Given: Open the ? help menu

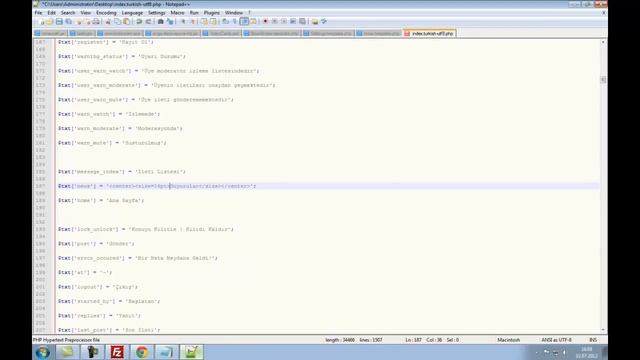Looking at the screenshot, I should (249, 13).
